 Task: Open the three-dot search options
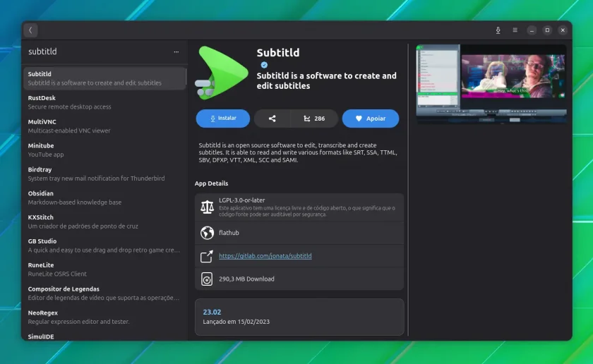(x=176, y=51)
